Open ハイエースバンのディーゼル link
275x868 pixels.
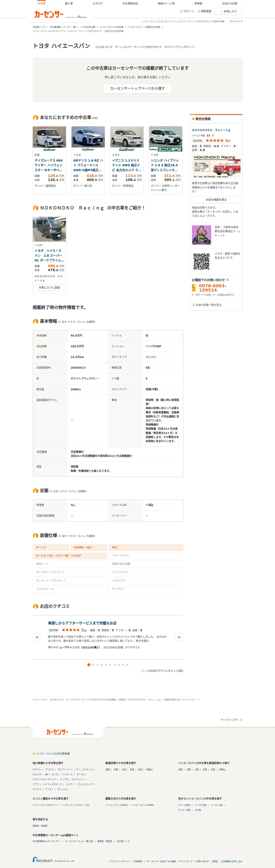pos(76,805)
